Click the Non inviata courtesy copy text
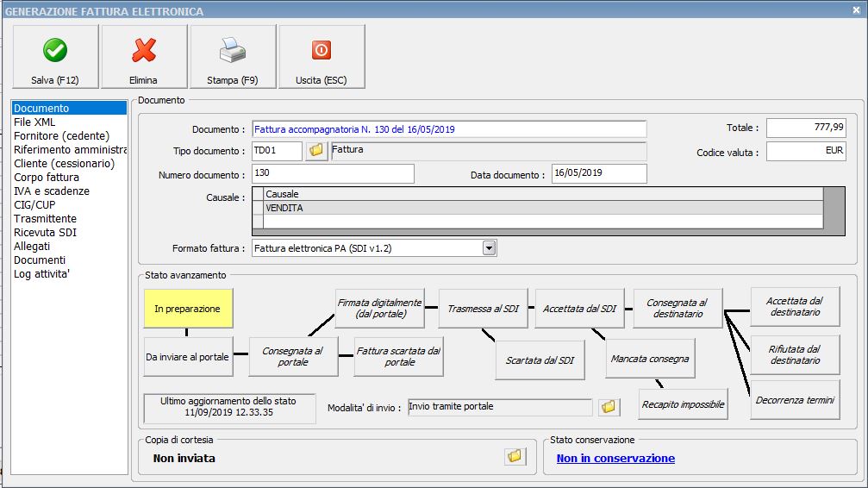Image resolution: width=868 pixels, height=488 pixels. coord(184,458)
